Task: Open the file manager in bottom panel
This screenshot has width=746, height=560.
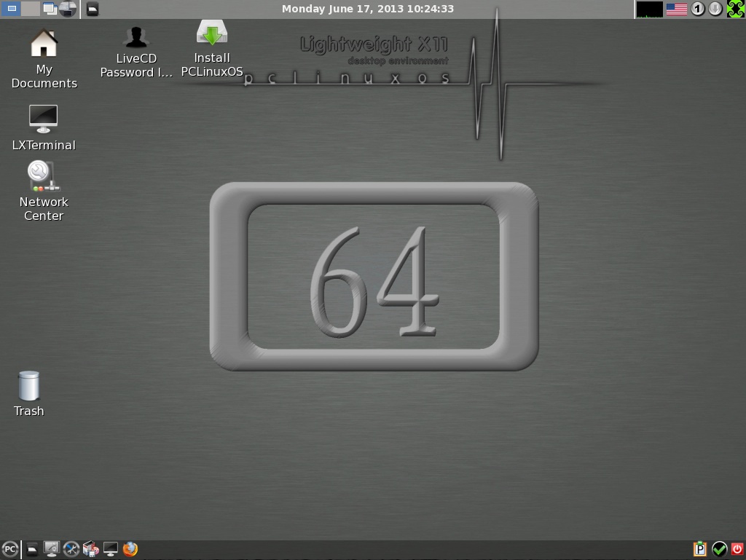Action: [x=32, y=549]
